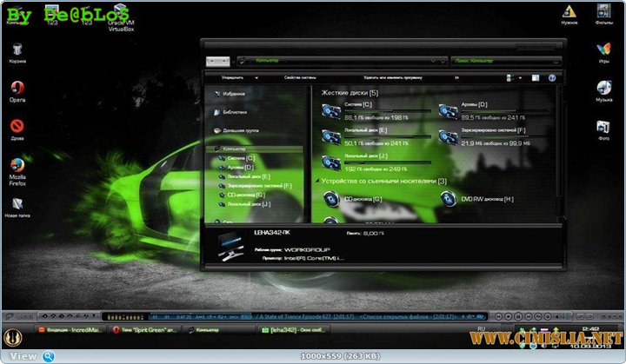
Task: Collapse the removable storage devices group
Action: (x=318, y=181)
